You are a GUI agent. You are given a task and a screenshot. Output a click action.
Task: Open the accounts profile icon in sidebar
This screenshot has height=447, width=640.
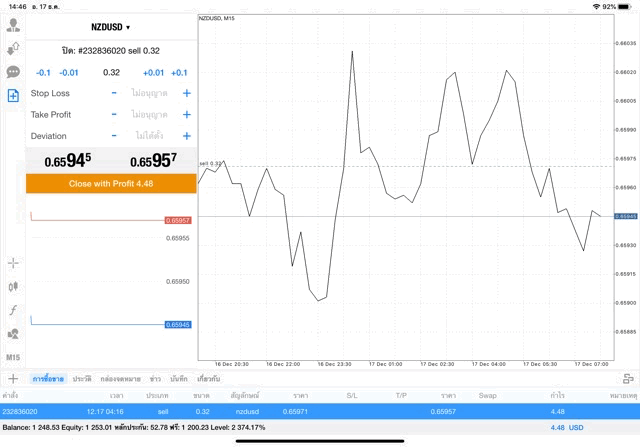pyautogui.click(x=13, y=26)
